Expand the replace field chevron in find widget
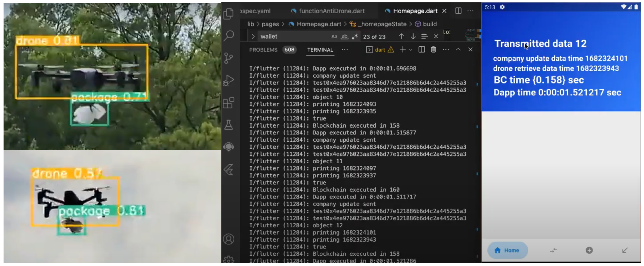The height and width of the screenshot is (266, 644). [x=253, y=37]
